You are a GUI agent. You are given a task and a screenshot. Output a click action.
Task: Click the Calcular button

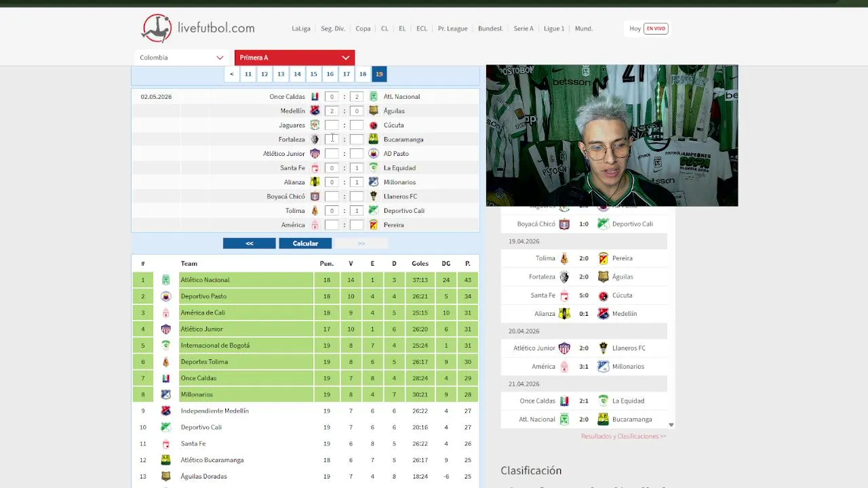pyautogui.click(x=305, y=243)
